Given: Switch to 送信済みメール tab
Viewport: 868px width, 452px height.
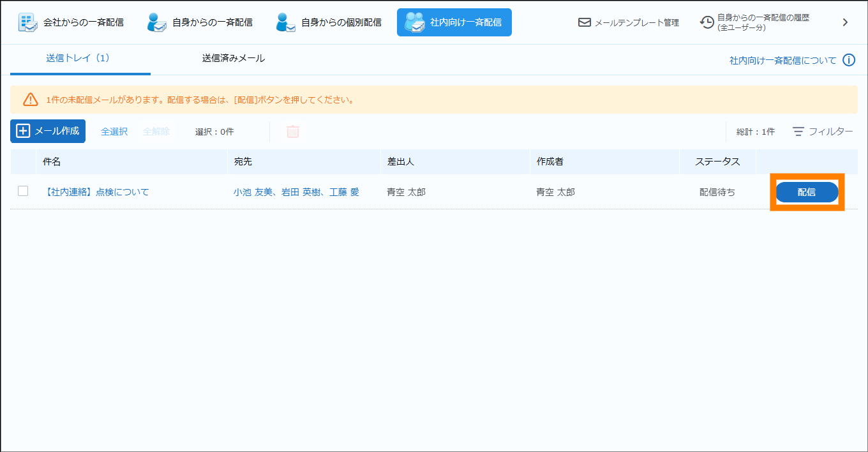Looking at the screenshot, I should (233, 58).
